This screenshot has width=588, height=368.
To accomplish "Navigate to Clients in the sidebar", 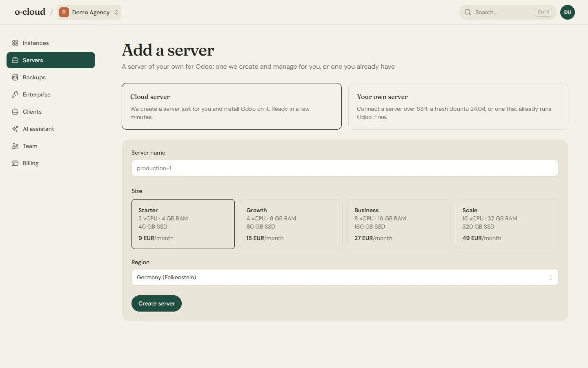I will 51,112.
